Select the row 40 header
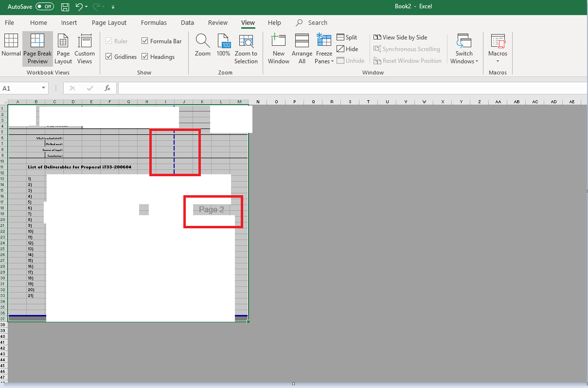 click(x=4, y=336)
